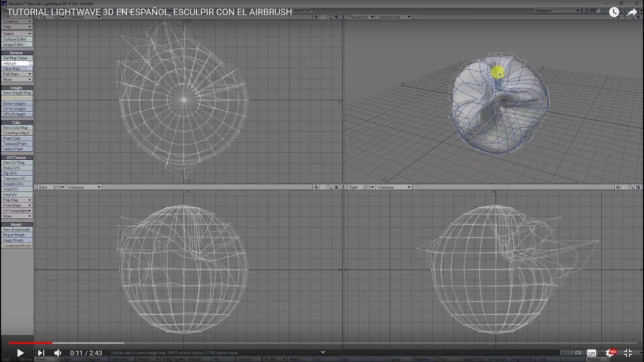Open video settings gear

(x=611, y=353)
